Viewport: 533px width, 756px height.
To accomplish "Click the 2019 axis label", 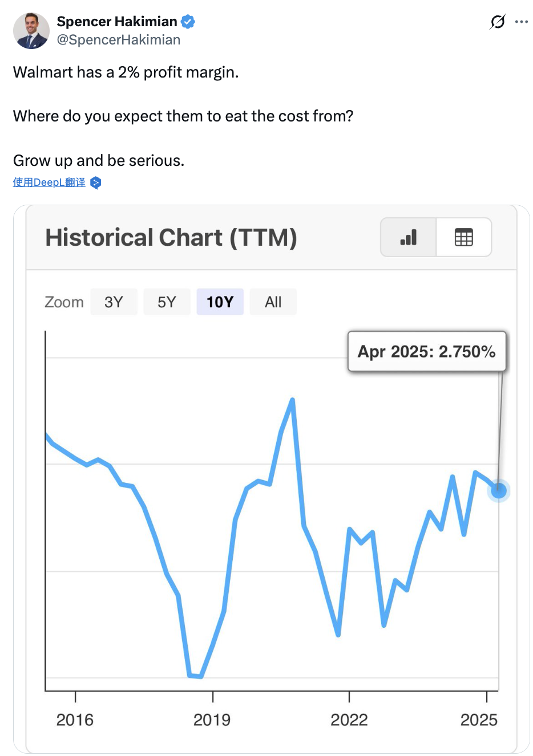I will (x=212, y=720).
